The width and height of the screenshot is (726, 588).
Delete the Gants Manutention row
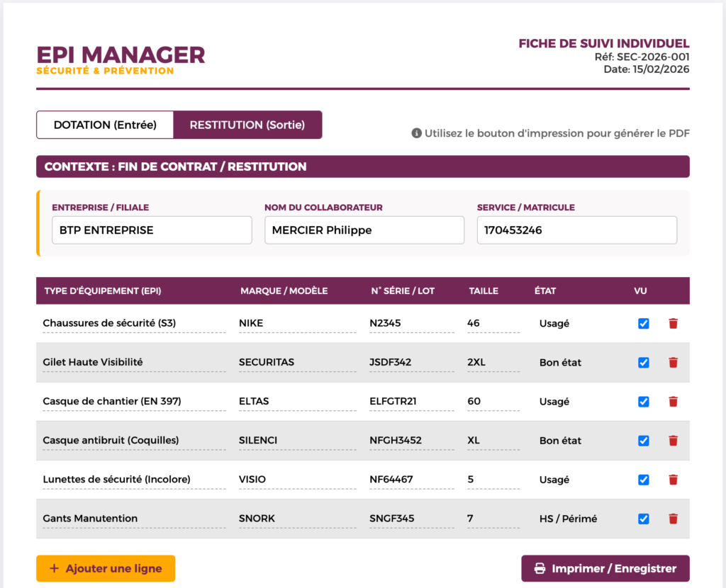click(673, 519)
